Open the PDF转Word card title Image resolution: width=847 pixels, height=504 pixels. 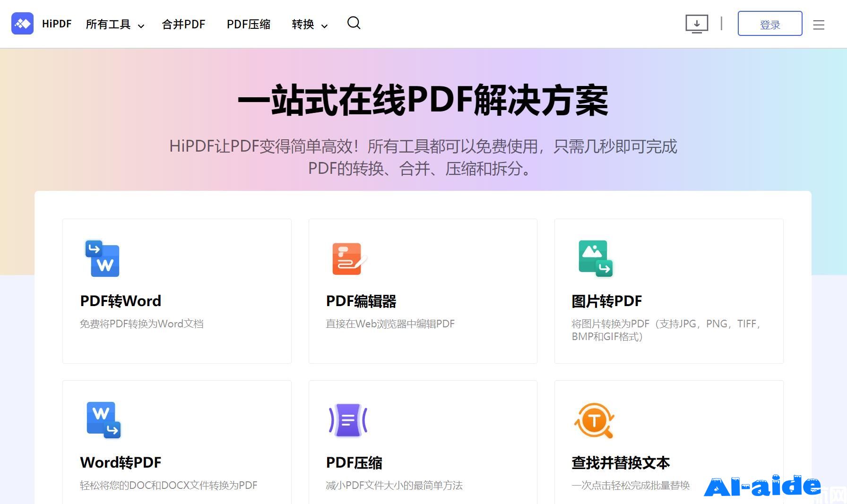121,301
